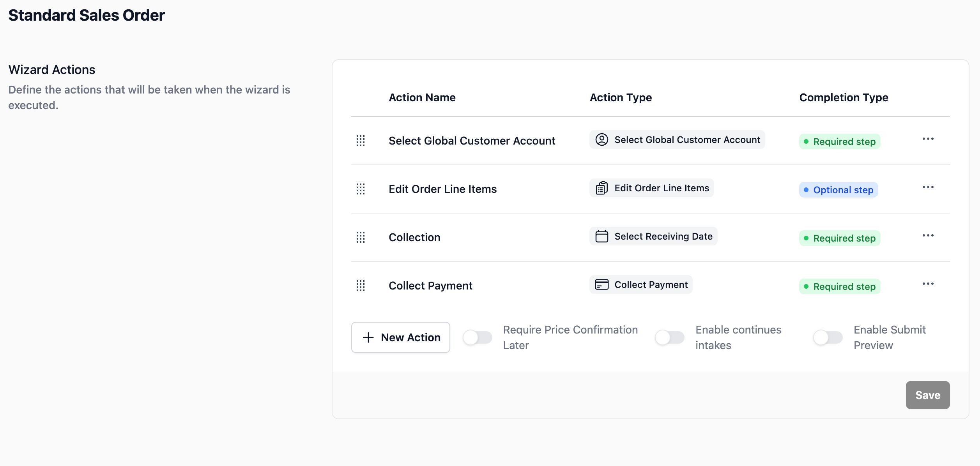
Task: Click the New Action button
Action: pyautogui.click(x=401, y=337)
